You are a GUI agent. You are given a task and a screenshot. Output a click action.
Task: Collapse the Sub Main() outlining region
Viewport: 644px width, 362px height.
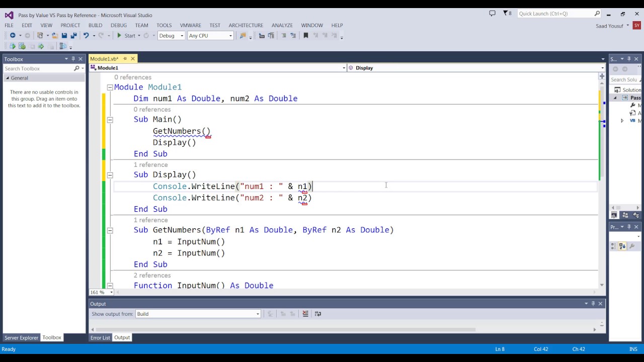coord(110,120)
